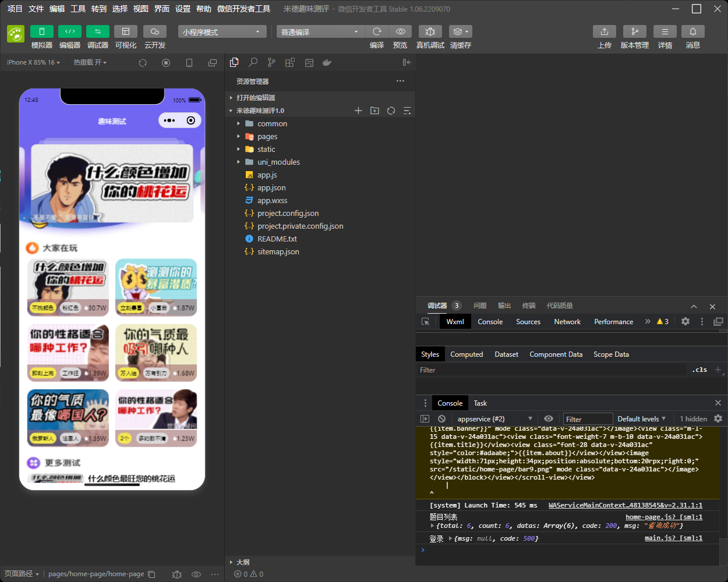Viewport: 728px width, 582px height.
Task: Toggle the debugger (调试器) panel button
Action: (97, 31)
